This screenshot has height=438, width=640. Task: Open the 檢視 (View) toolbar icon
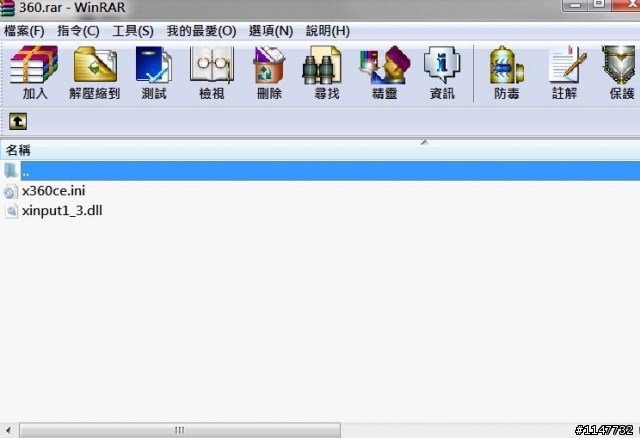tap(211, 73)
